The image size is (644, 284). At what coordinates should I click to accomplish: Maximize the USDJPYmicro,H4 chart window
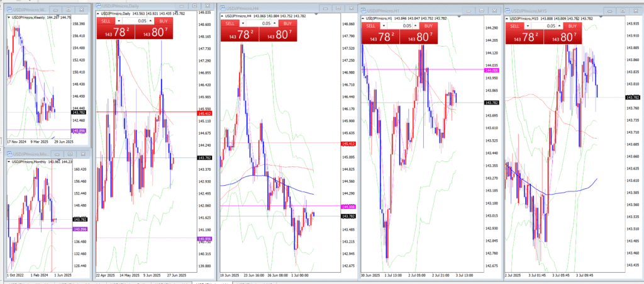[338, 8]
